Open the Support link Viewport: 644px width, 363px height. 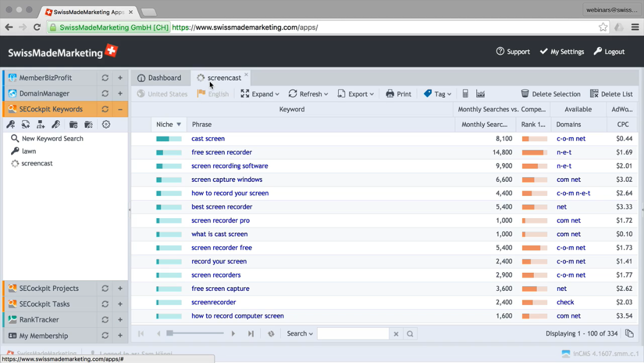(x=513, y=52)
